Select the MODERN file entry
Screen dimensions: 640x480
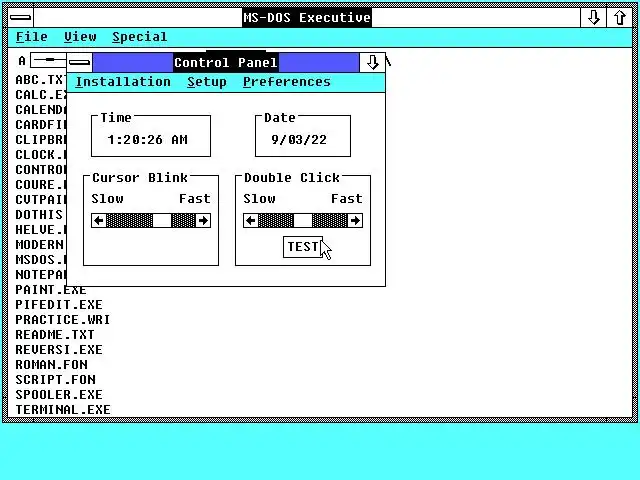[40, 245]
